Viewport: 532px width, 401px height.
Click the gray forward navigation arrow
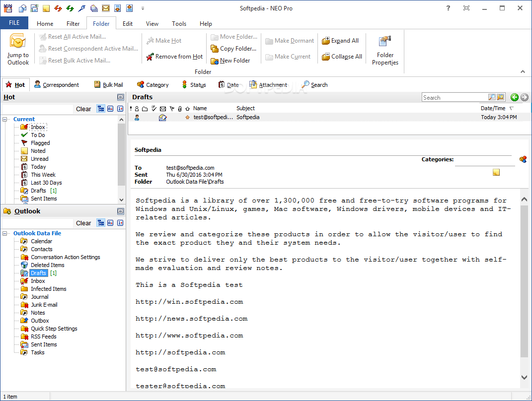pyautogui.click(x=525, y=97)
